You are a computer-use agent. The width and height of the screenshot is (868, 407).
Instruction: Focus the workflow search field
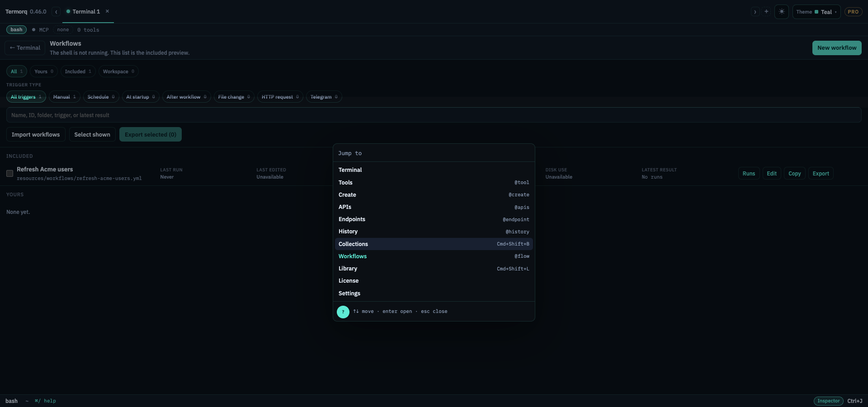[x=434, y=115]
